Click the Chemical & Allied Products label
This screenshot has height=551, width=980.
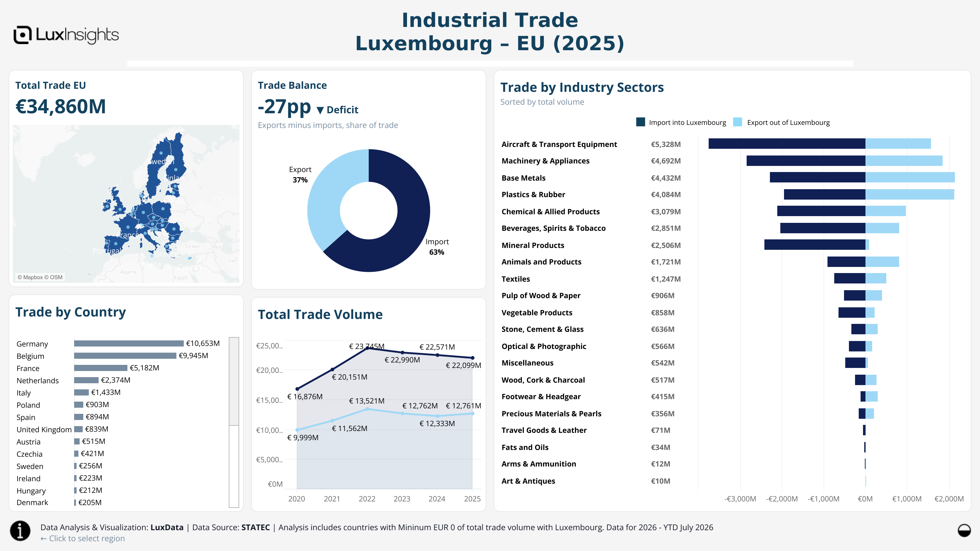[x=551, y=212]
